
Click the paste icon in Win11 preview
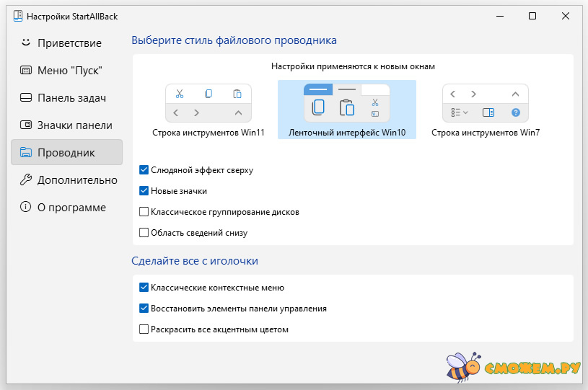[x=237, y=94]
